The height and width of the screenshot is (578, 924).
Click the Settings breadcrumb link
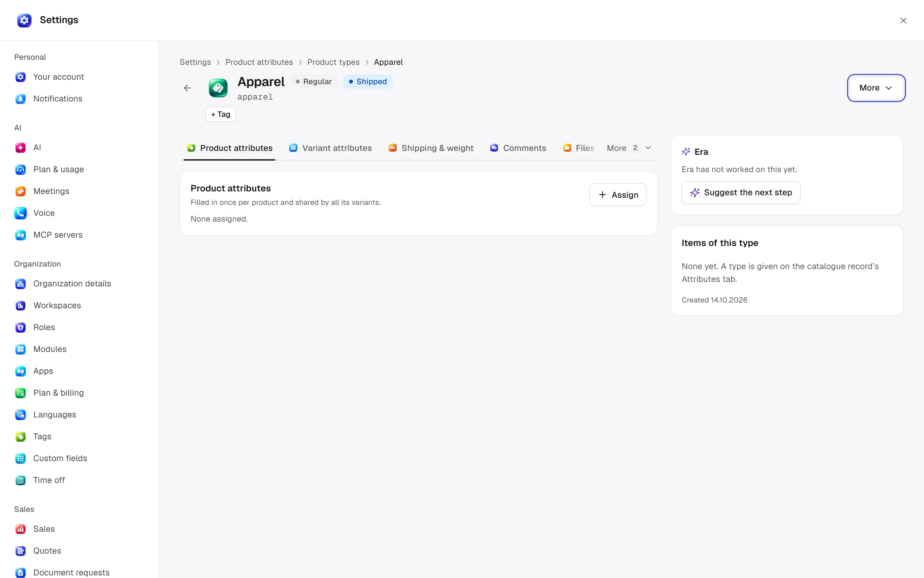[195, 62]
